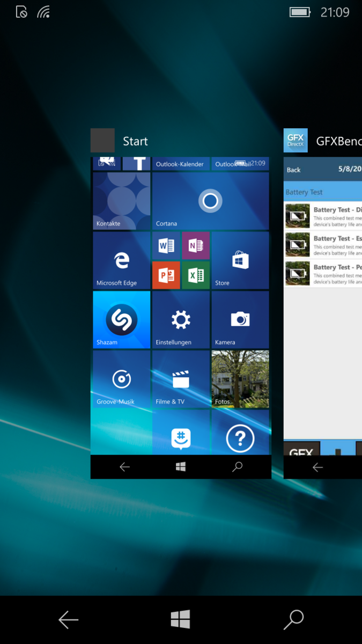The image size is (362, 644).
Task: Open the Fotos tile
Action: tap(240, 379)
